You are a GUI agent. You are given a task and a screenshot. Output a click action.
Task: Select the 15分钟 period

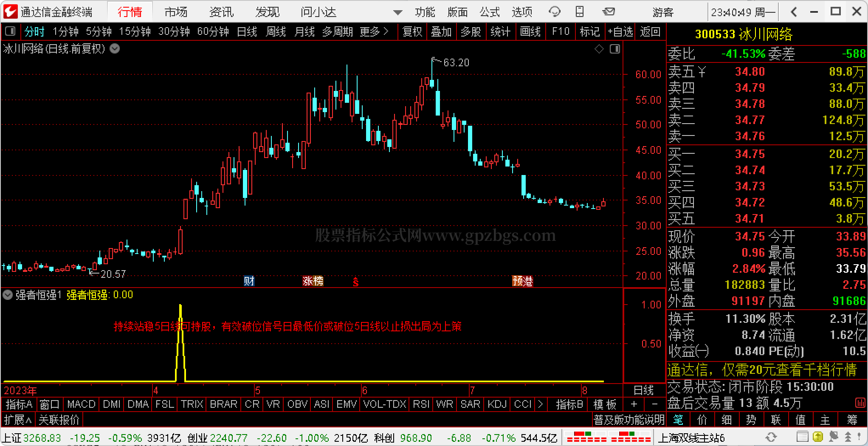pos(135,31)
